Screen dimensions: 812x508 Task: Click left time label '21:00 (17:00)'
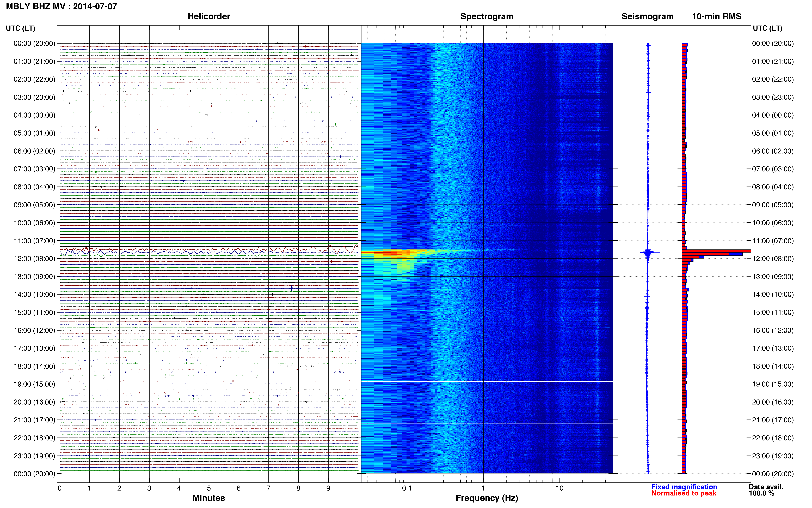[34, 420]
